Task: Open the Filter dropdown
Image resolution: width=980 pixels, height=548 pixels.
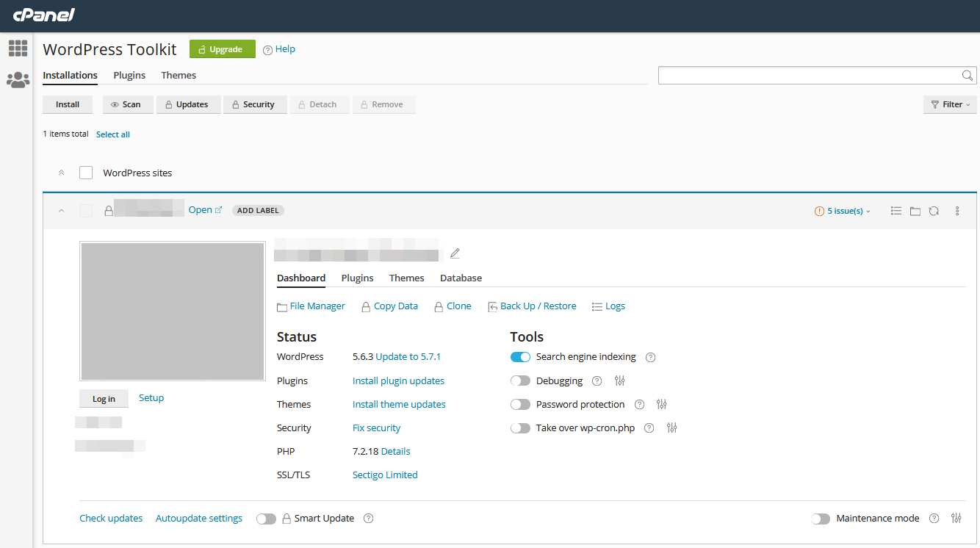Action: pos(950,104)
